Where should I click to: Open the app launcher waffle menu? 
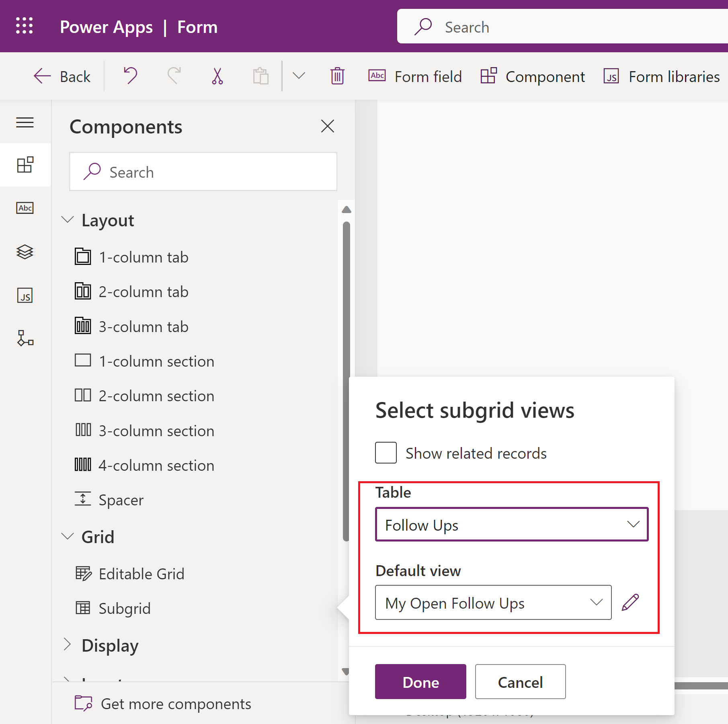click(25, 26)
